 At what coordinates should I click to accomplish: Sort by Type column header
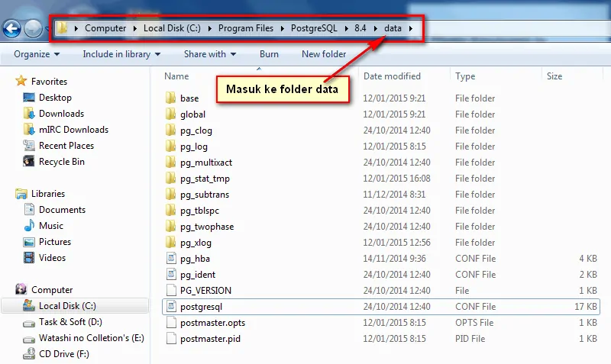click(x=465, y=76)
